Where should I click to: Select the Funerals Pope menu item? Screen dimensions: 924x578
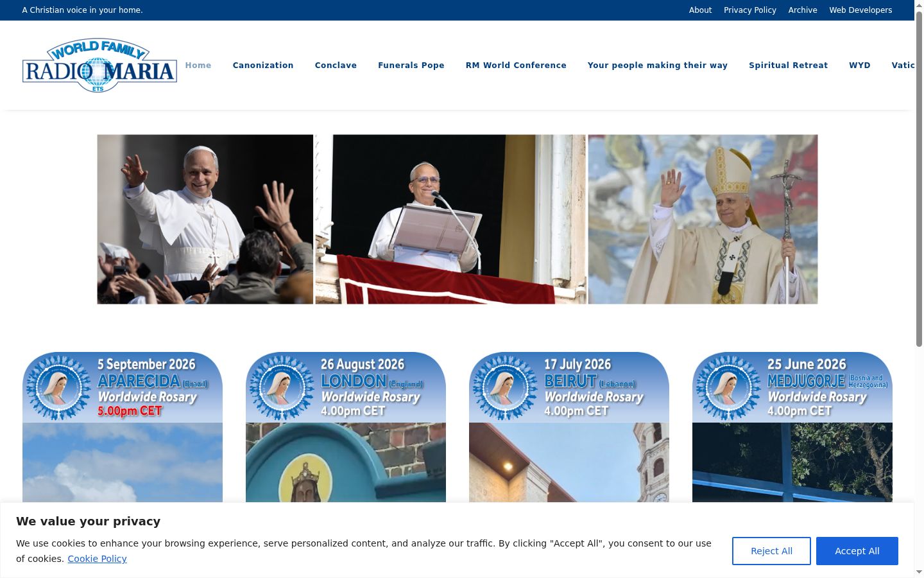tap(411, 66)
